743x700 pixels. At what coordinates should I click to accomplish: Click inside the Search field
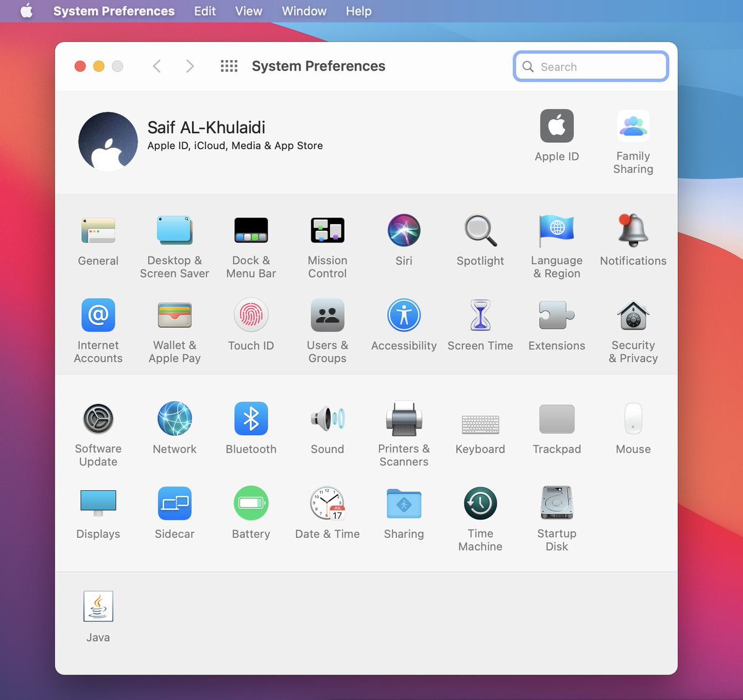pos(591,66)
